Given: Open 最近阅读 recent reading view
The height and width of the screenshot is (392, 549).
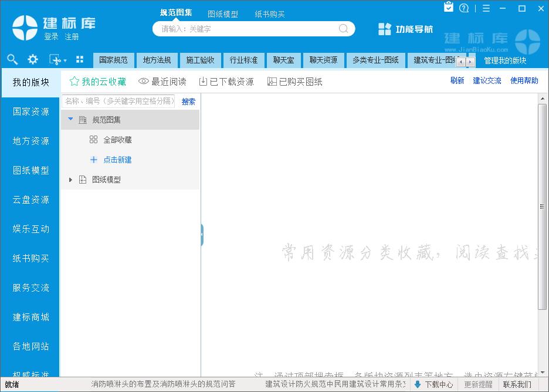Looking at the screenshot, I should coord(162,82).
